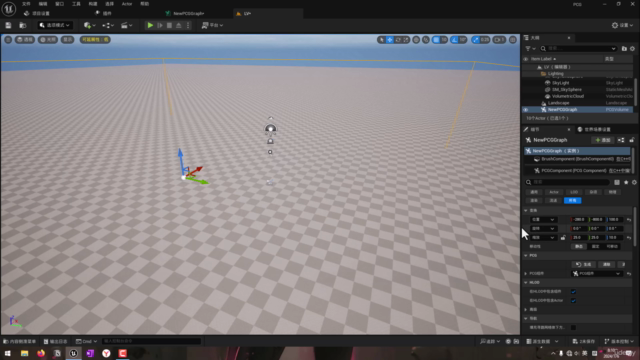Click the save current level icon
640x360 pixels.
tap(8, 25)
